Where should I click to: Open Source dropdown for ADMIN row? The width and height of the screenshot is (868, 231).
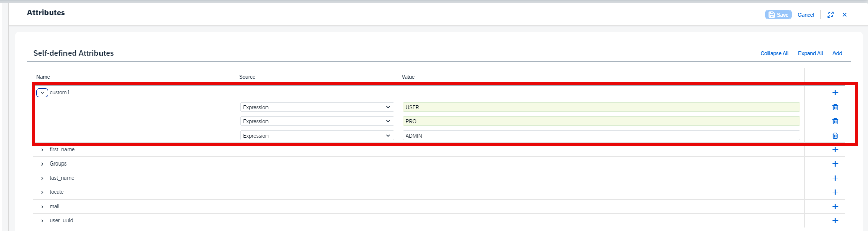(317, 136)
